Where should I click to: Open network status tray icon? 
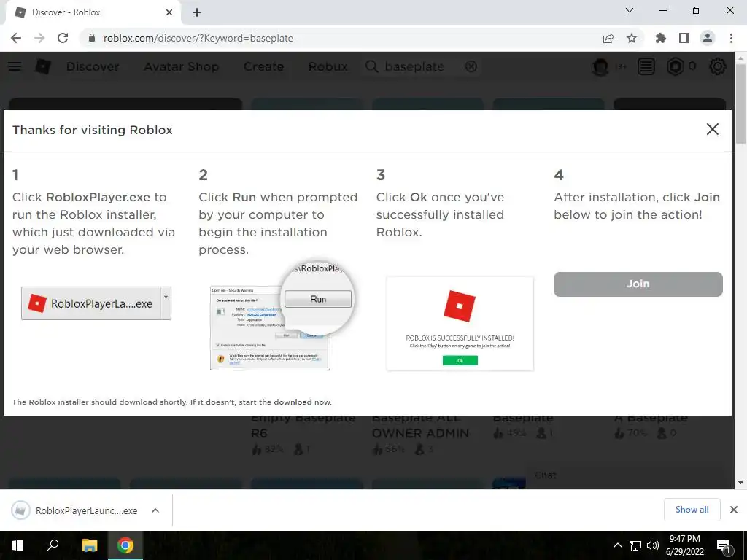[x=635, y=545]
